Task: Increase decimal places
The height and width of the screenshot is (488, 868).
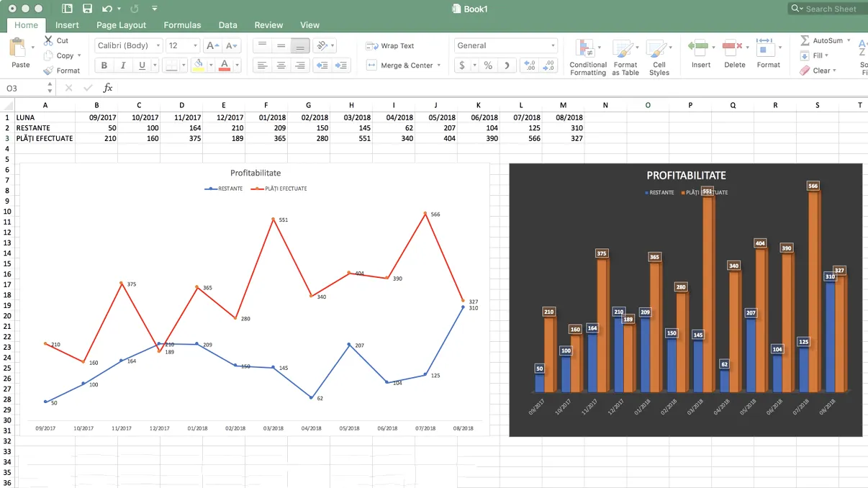Action: point(530,65)
